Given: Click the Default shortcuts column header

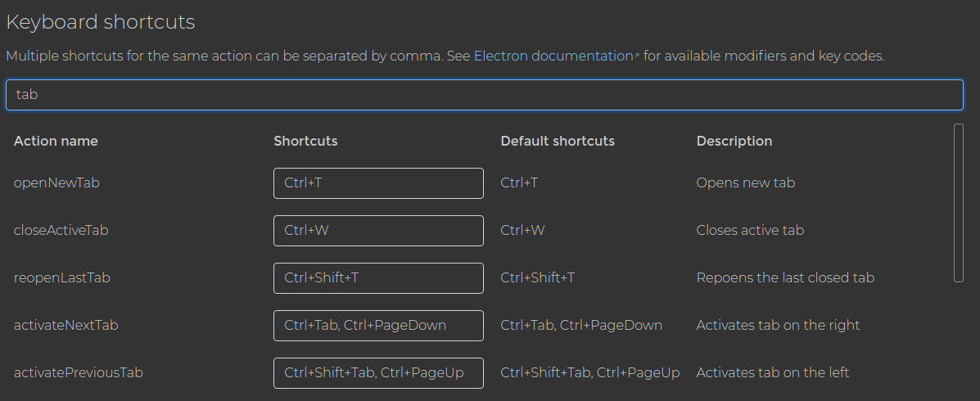Looking at the screenshot, I should 558,141.
